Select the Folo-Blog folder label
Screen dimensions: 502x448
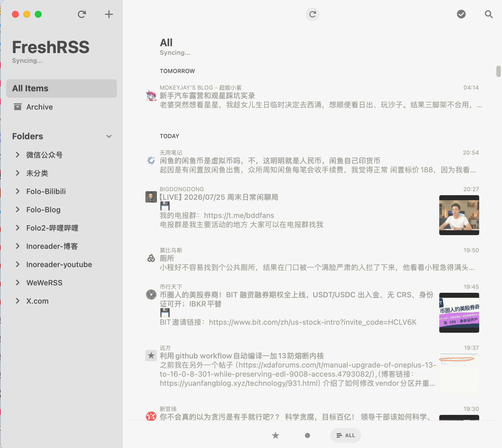click(x=43, y=210)
